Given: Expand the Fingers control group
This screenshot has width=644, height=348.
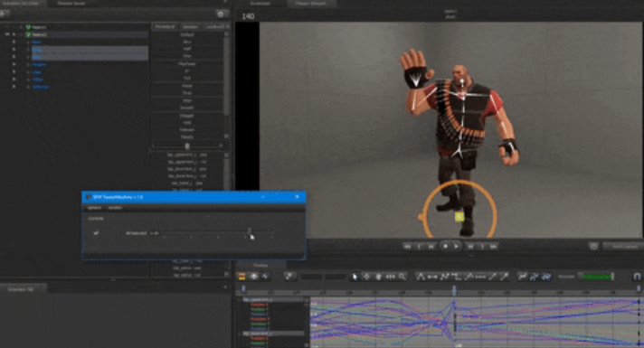Looking at the screenshot, I should click(14, 64).
